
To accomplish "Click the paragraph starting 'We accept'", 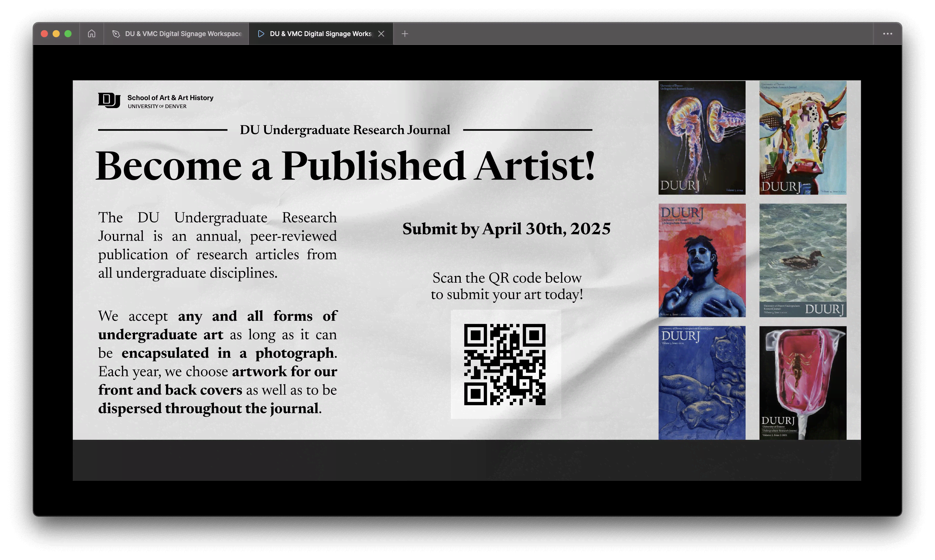I will coord(217,362).
